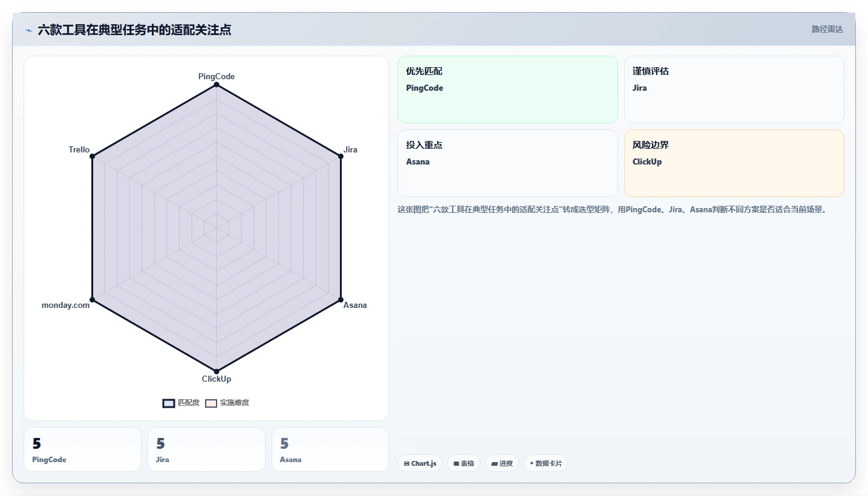Click the lightning icon beside the title
Screen dimensions: 868x496
28,30
